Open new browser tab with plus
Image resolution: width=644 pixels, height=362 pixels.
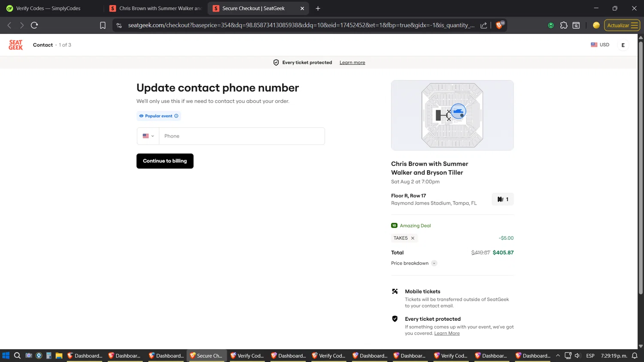318,8
